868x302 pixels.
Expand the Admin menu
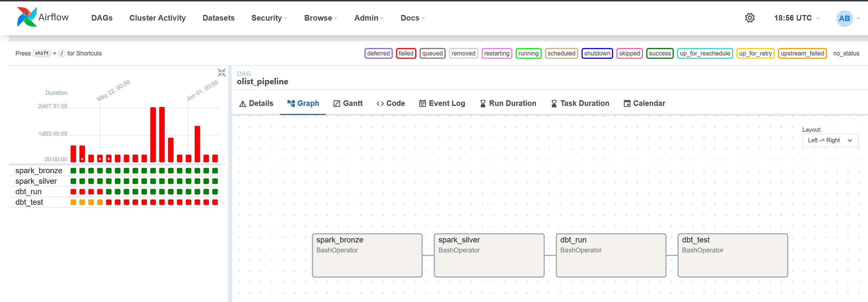click(369, 18)
